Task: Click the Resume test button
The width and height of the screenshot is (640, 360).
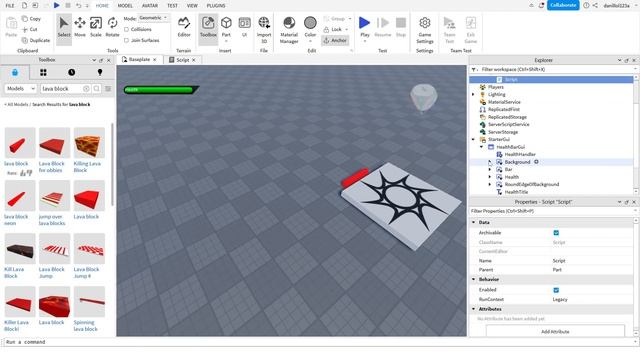Action: tap(383, 28)
